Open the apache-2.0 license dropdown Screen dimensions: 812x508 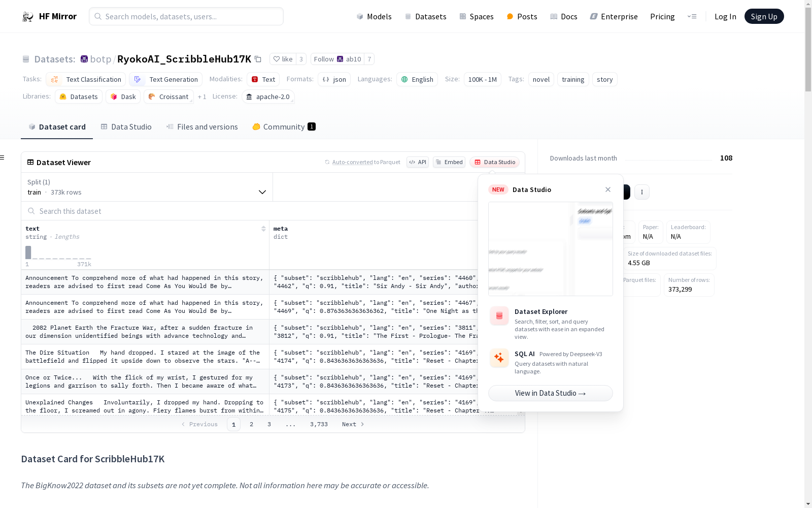point(268,97)
